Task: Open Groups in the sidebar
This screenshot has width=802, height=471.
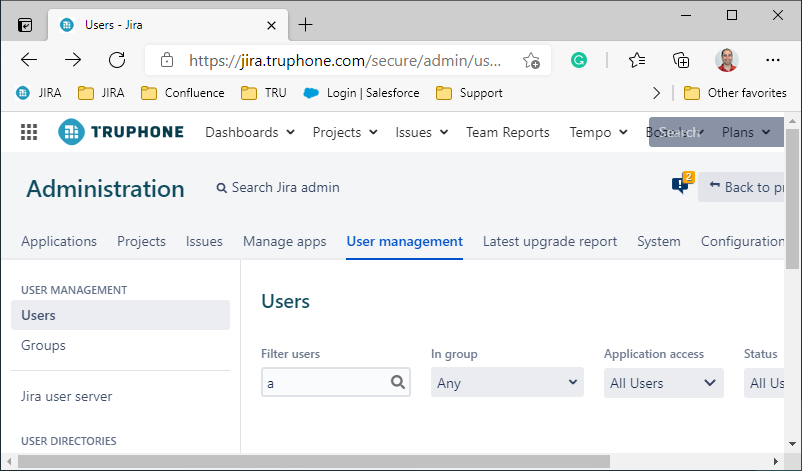Action: tap(43, 345)
